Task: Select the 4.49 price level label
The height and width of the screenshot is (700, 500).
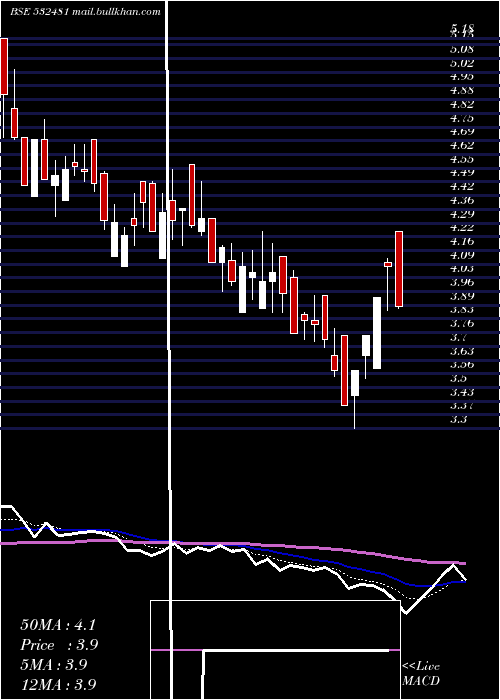Action: [462, 172]
